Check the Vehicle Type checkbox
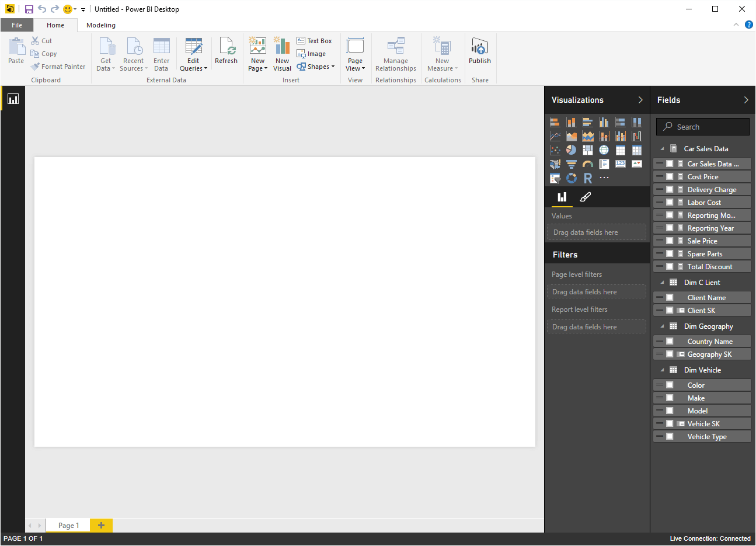 coord(670,437)
